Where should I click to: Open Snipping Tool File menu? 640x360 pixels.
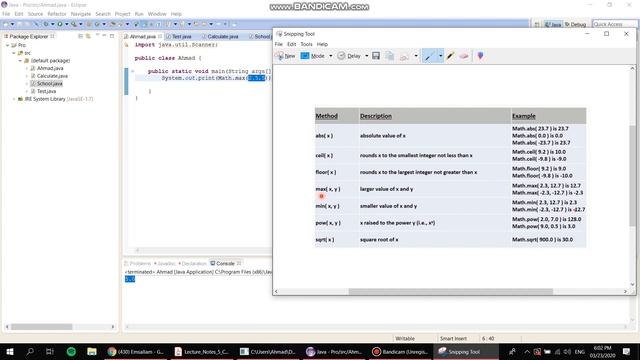[x=279, y=44]
